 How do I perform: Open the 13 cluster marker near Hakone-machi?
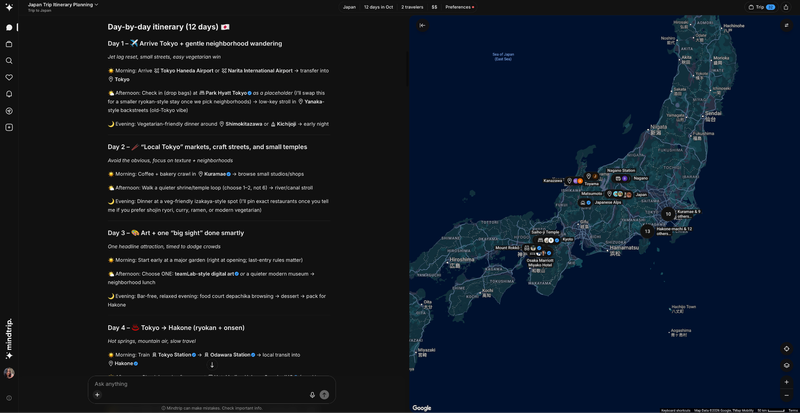(647, 231)
